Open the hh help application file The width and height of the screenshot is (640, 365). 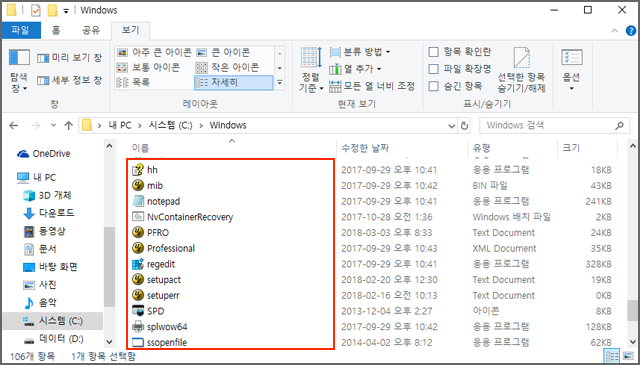point(152,170)
